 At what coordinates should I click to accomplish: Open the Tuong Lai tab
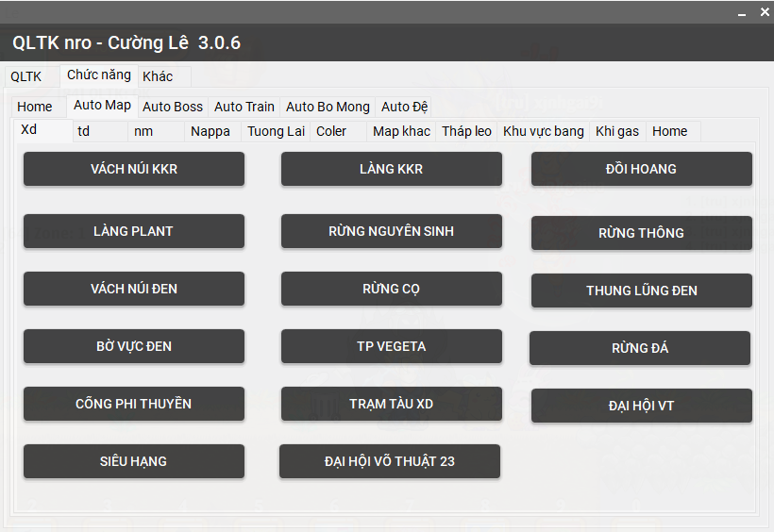(x=276, y=131)
